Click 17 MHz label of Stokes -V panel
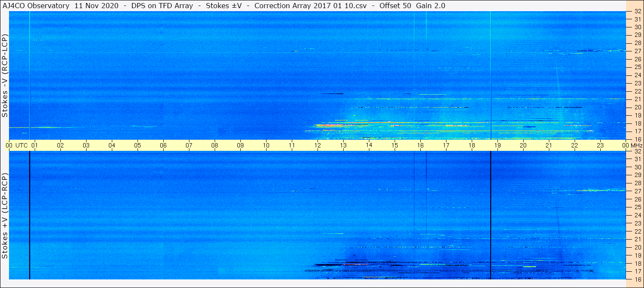This screenshot has width=644, height=288. pyautogui.click(x=638, y=131)
